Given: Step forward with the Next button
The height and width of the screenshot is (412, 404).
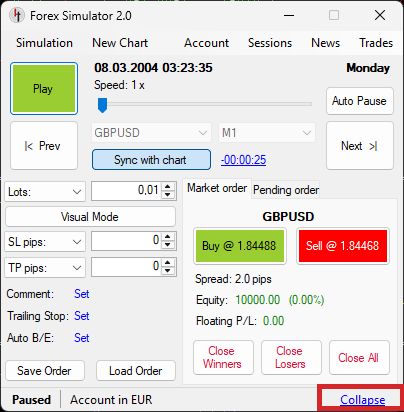Looking at the screenshot, I should pyautogui.click(x=360, y=146).
